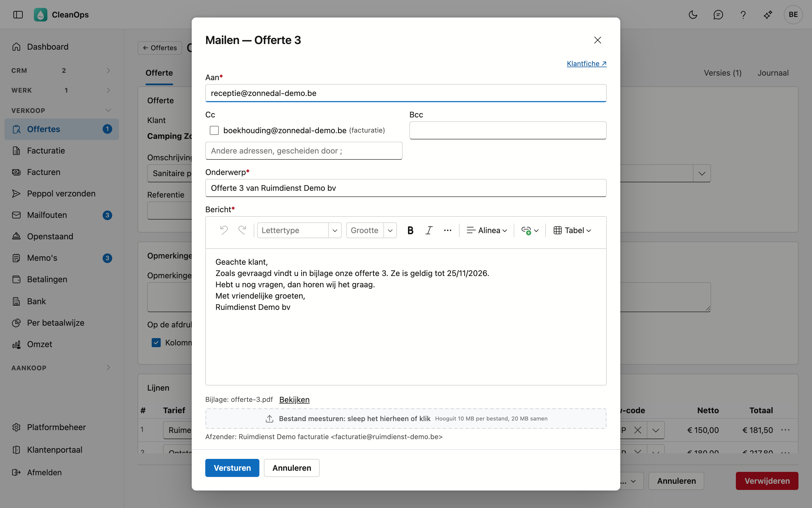Open the BE user avatar menu
Viewport: 812px width, 508px height.
(793, 14)
